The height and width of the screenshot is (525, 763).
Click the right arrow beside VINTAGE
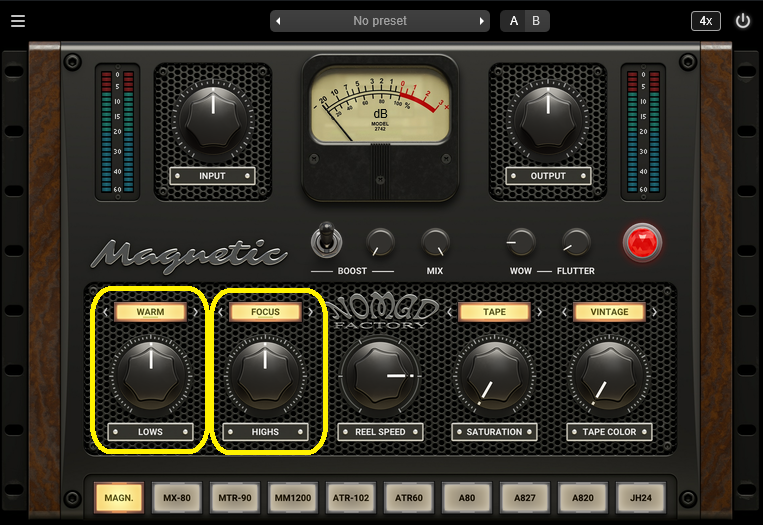[654, 312]
